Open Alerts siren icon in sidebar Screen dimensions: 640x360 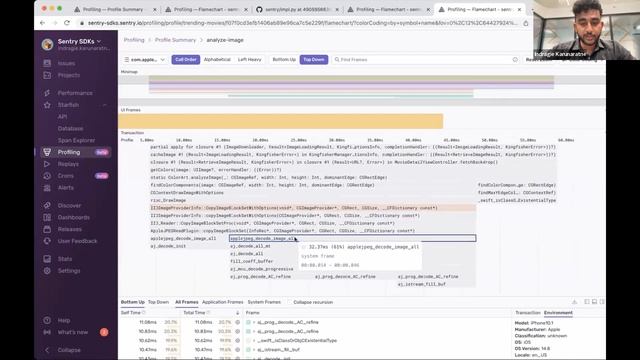tap(47, 188)
